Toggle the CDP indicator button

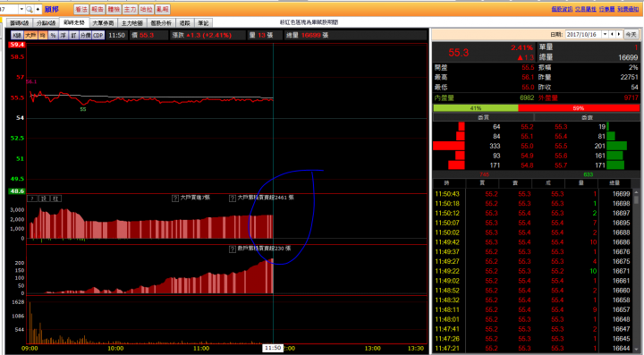98,35
